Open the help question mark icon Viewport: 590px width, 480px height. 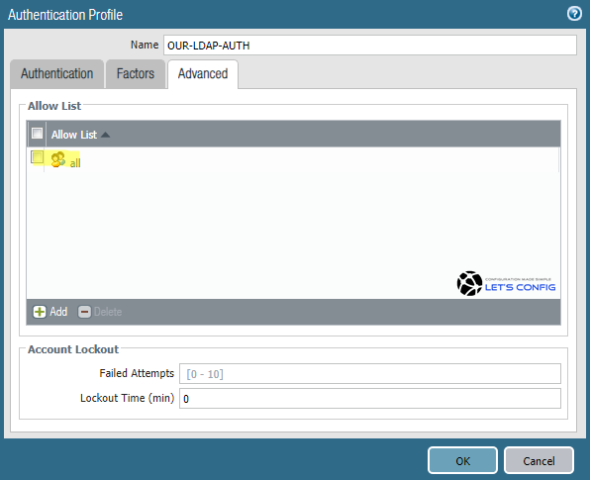pos(574,14)
